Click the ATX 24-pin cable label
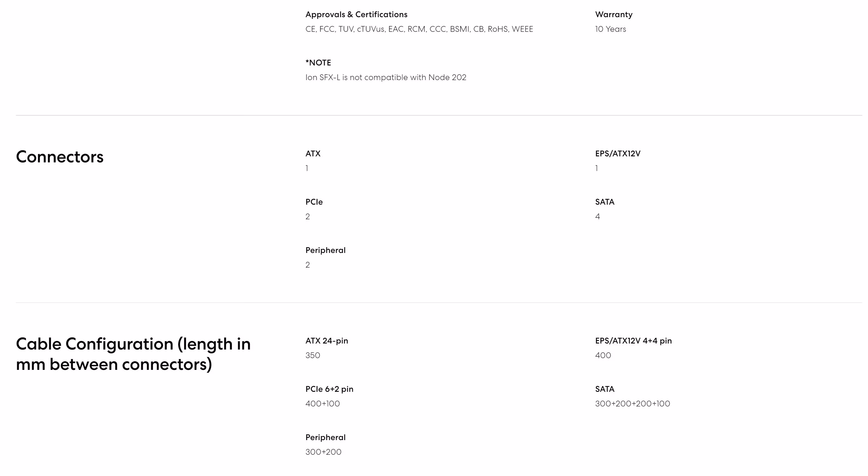The width and height of the screenshot is (868, 476). coord(327,341)
